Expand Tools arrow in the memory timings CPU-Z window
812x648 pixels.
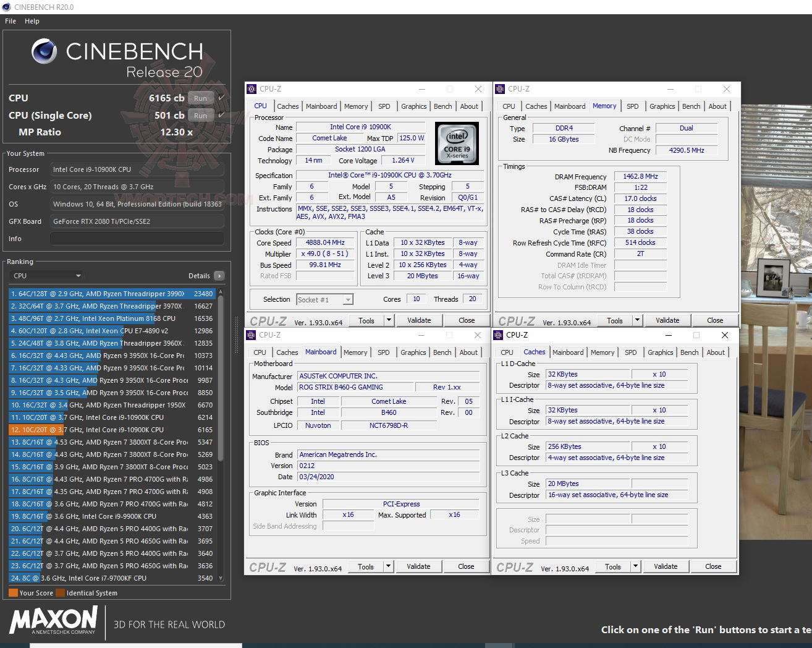[637, 320]
